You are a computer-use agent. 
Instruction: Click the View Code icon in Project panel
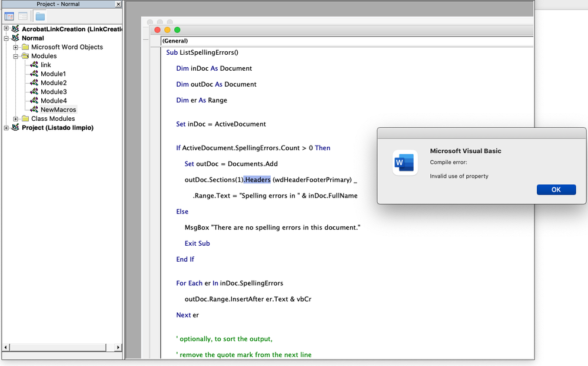pos(9,16)
